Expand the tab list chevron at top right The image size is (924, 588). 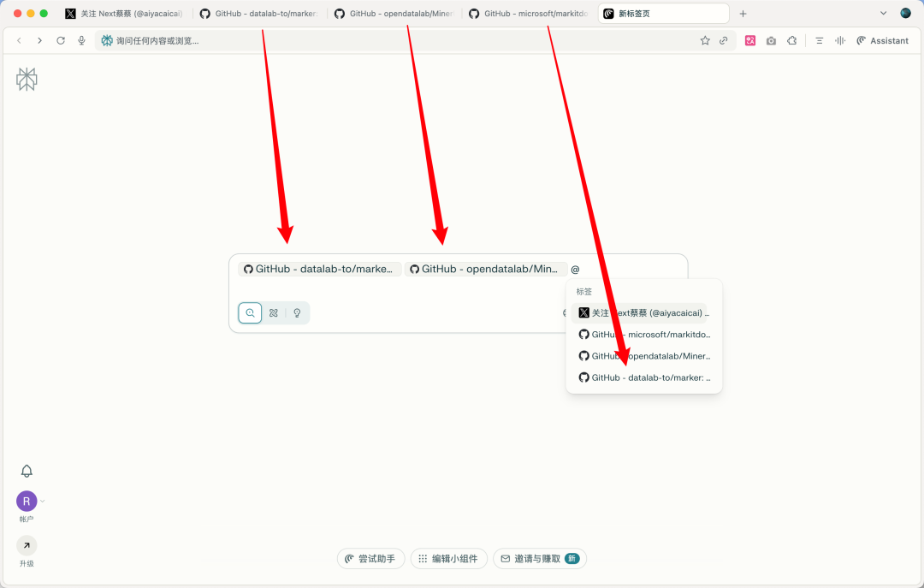click(x=885, y=13)
